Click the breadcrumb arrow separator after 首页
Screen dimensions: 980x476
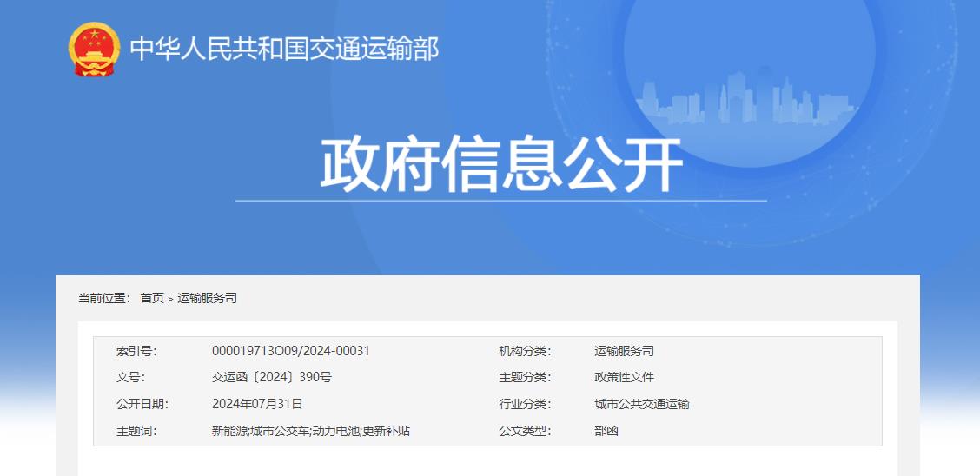pyautogui.click(x=170, y=299)
